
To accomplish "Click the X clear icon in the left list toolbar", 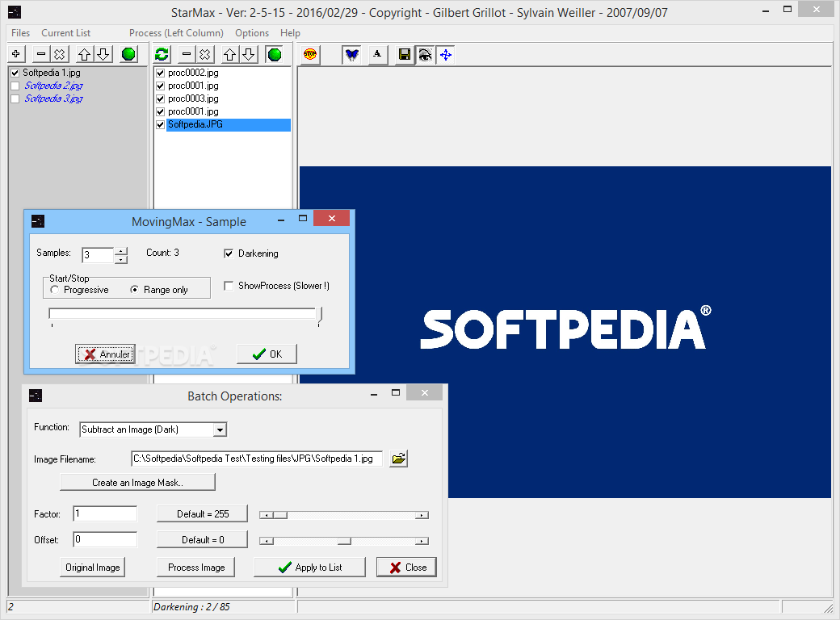I will pyautogui.click(x=59, y=54).
